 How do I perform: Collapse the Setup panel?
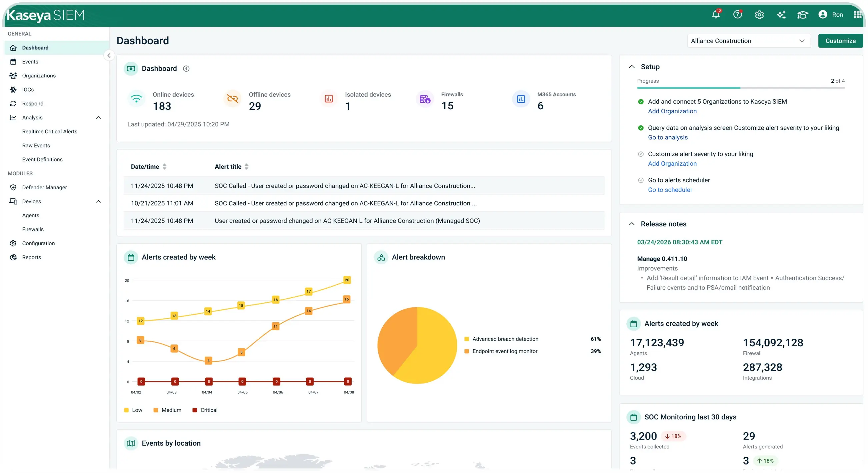pos(632,67)
